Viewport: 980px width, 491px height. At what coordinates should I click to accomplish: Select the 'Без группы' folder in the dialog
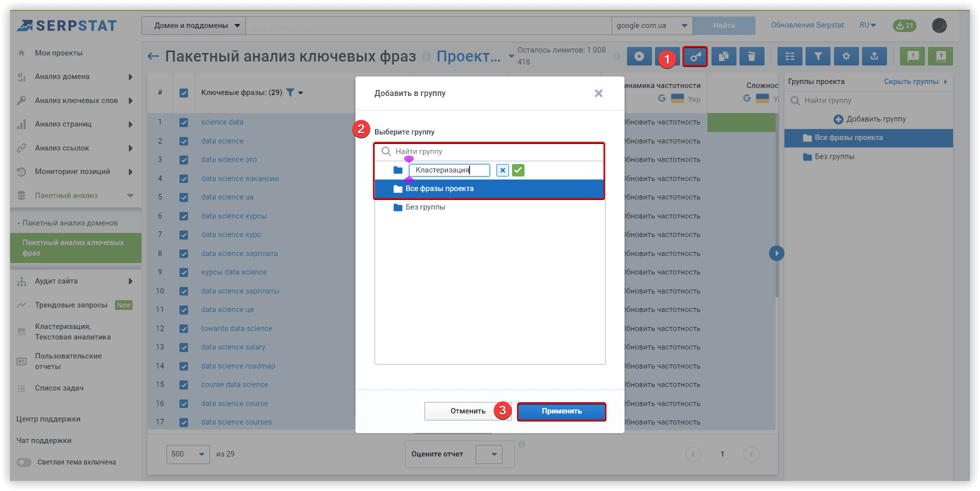[425, 207]
